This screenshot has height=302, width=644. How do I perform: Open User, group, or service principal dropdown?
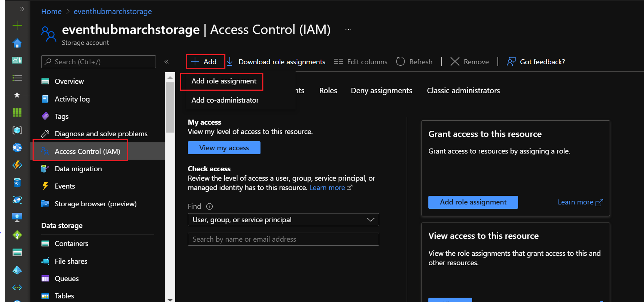point(283,220)
